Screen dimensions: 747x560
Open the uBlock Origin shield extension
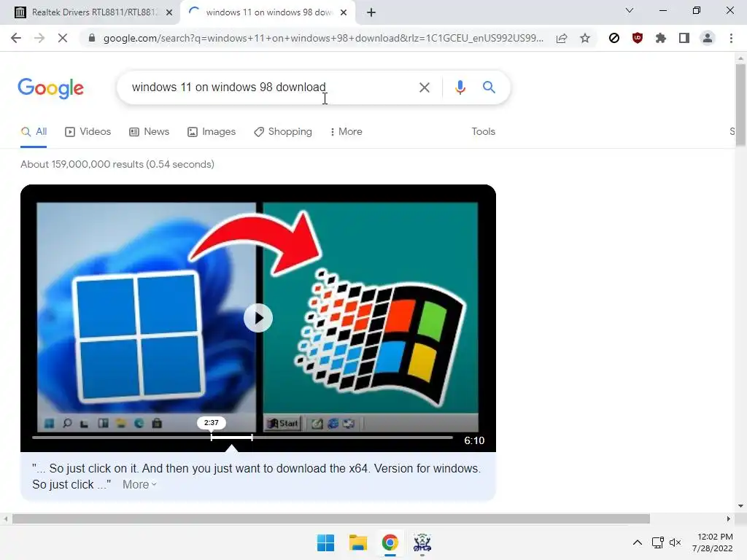click(x=638, y=38)
